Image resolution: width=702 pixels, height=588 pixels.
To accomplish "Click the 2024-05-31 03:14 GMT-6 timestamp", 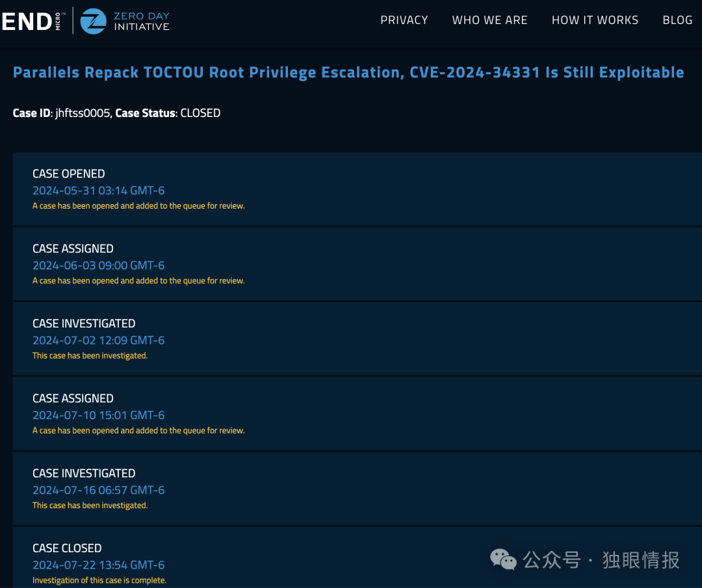I will (x=99, y=190).
